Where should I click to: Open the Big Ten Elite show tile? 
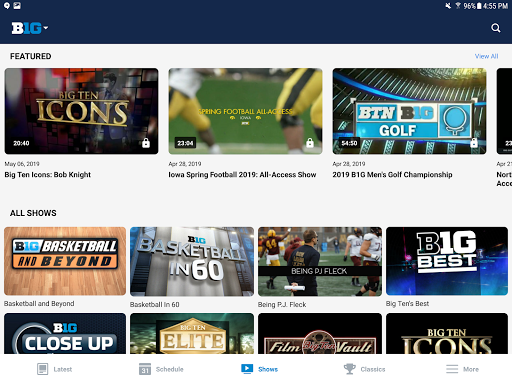(192, 333)
